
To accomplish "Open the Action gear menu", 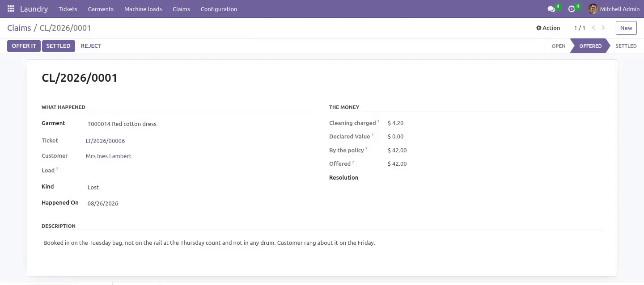I will tap(548, 28).
